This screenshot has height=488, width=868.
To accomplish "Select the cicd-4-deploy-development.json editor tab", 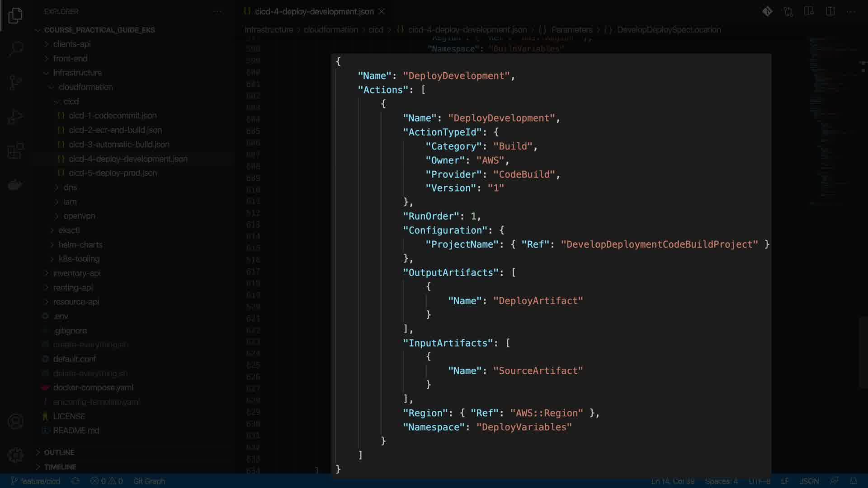I will point(314,11).
